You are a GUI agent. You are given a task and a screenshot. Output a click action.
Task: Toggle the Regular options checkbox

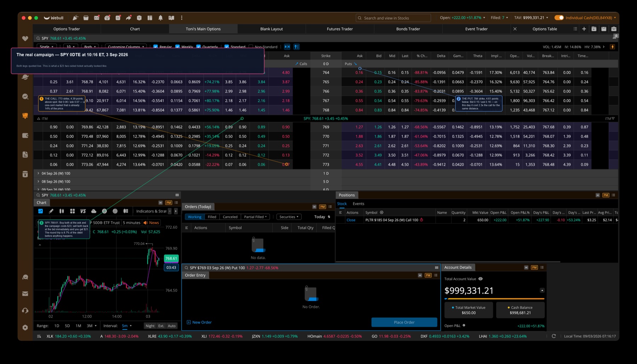(x=155, y=47)
